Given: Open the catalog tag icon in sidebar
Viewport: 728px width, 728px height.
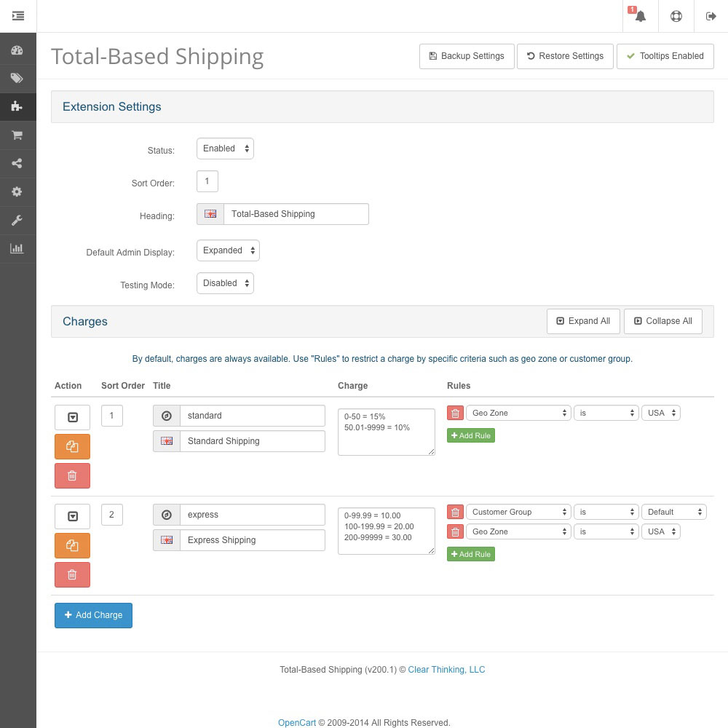Looking at the screenshot, I should (17, 79).
